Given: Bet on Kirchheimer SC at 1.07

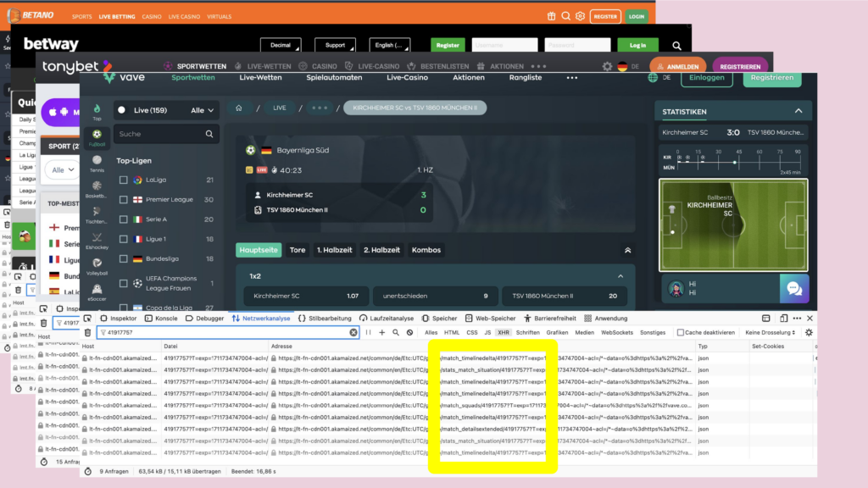Looking at the screenshot, I should point(306,296).
